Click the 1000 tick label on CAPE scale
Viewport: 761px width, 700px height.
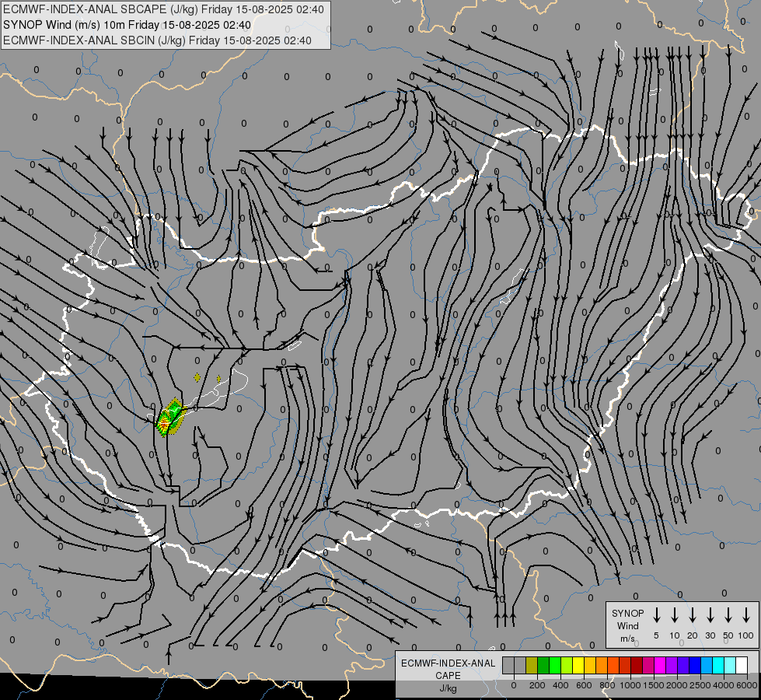pos(630,685)
